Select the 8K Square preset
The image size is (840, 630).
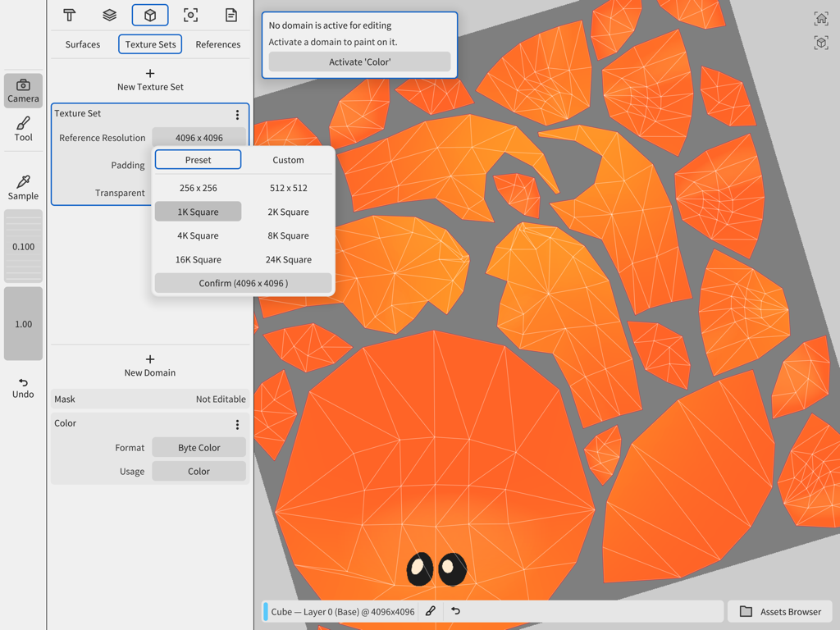pyautogui.click(x=288, y=235)
